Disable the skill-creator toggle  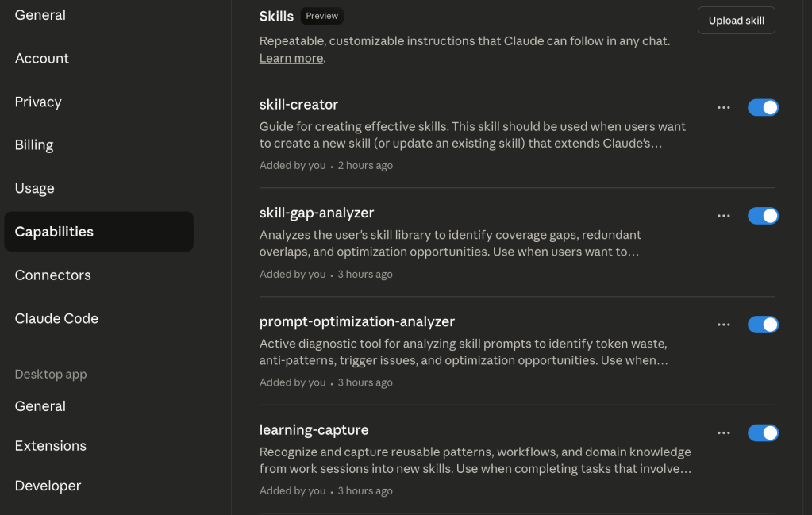coord(763,108)
